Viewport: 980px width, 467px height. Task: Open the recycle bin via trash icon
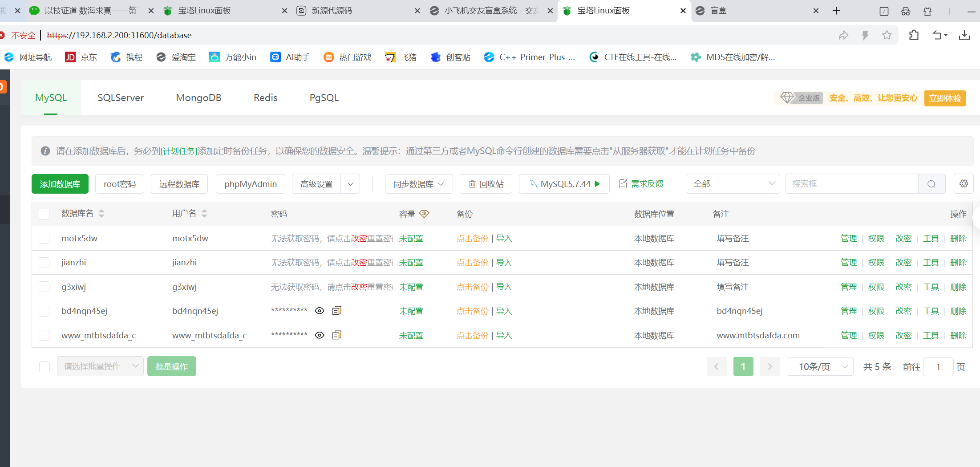pyautogui.click(x=473, y=183)
